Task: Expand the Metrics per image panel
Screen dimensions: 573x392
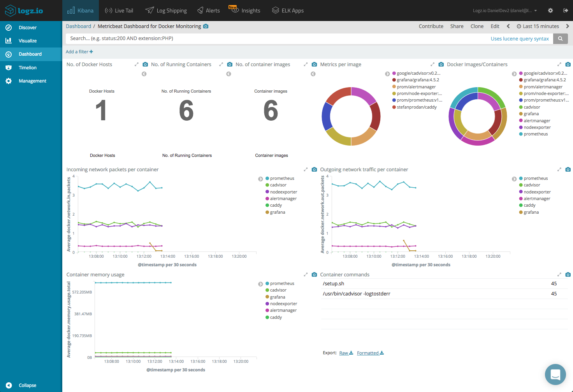Action: coord(432,65)
